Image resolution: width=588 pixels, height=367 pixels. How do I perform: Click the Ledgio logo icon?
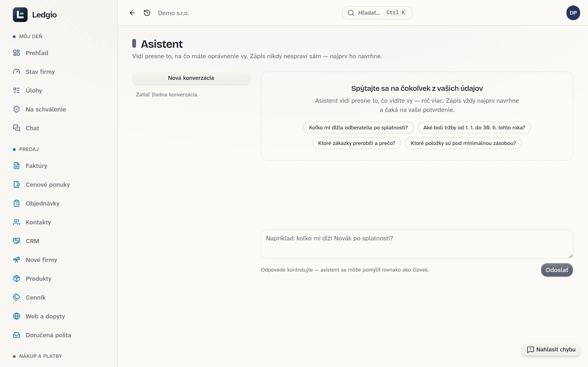[20, 14]
